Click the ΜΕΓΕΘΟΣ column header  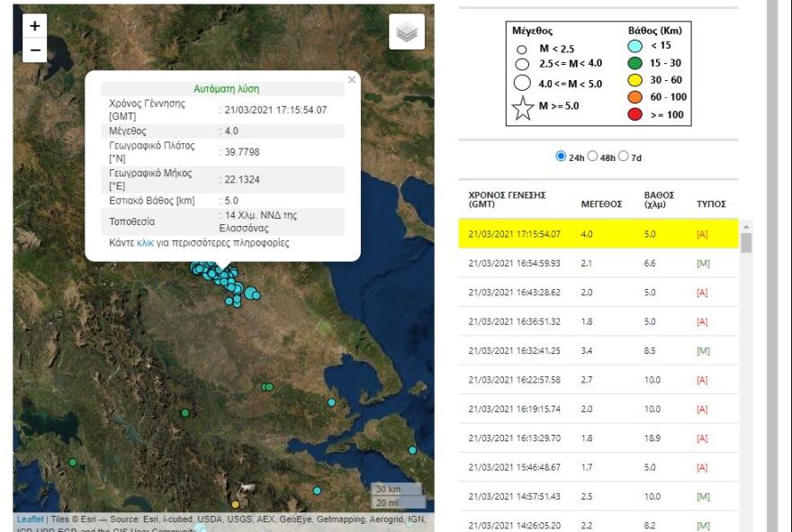click(x=599, y=206)
